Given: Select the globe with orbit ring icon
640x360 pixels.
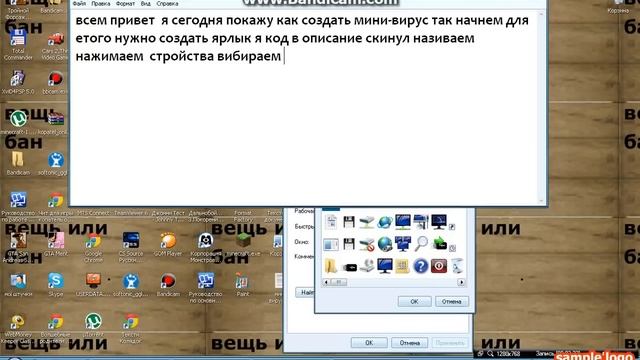Looking at the screenshot, I should click(x=384, y=222).
